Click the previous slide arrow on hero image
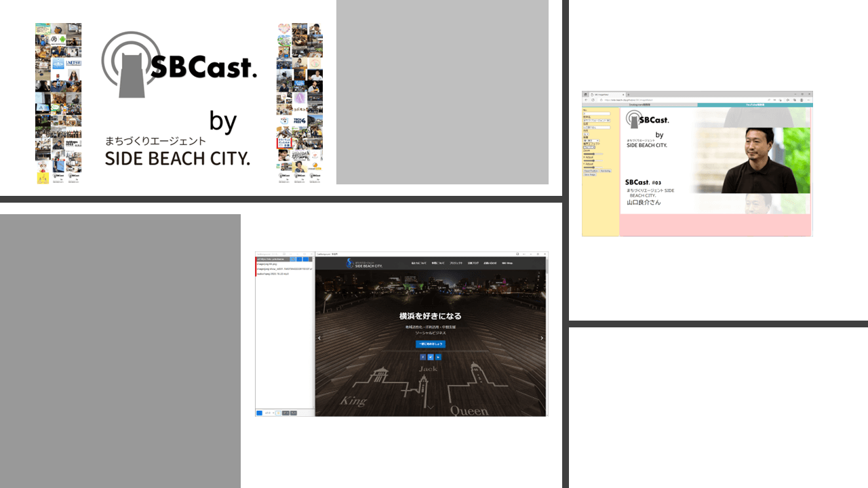Viewport: 868px width, 488px height. coord(319,338)
